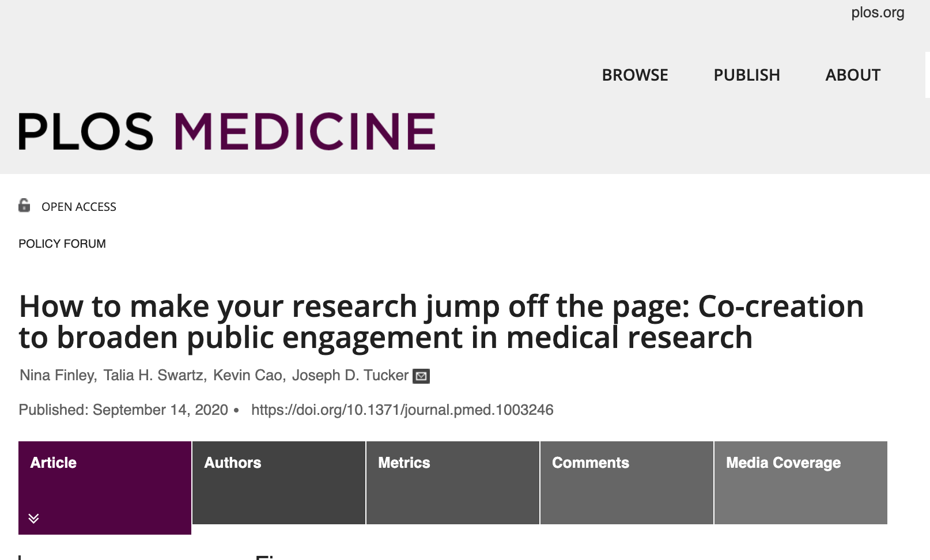
Task: Open the About menu
Action: pyautogui.click(x=852, y=75)
